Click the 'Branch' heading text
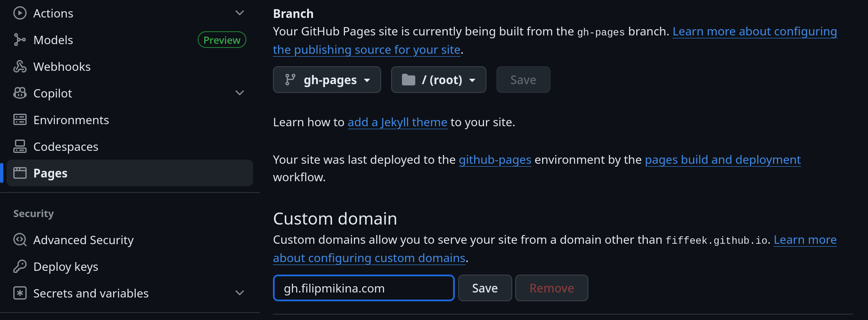 click(293, 14)
